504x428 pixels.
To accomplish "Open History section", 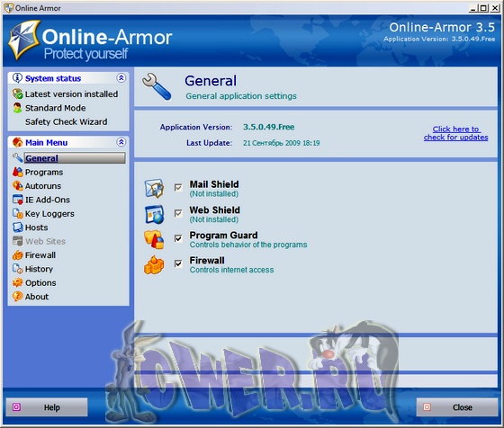I will coord(39,269).
